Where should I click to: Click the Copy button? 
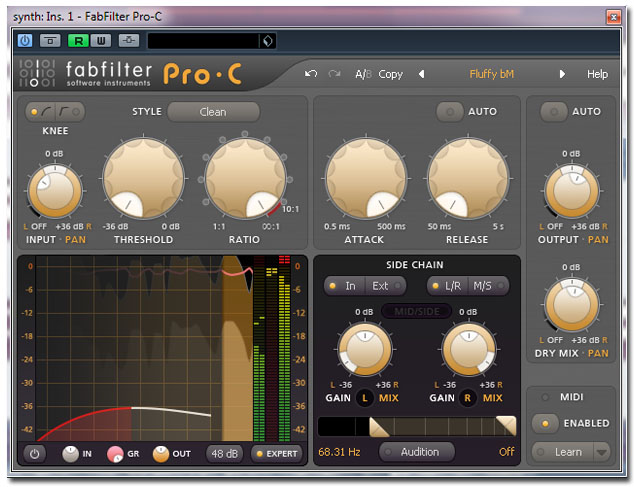[x=391, y=74]
